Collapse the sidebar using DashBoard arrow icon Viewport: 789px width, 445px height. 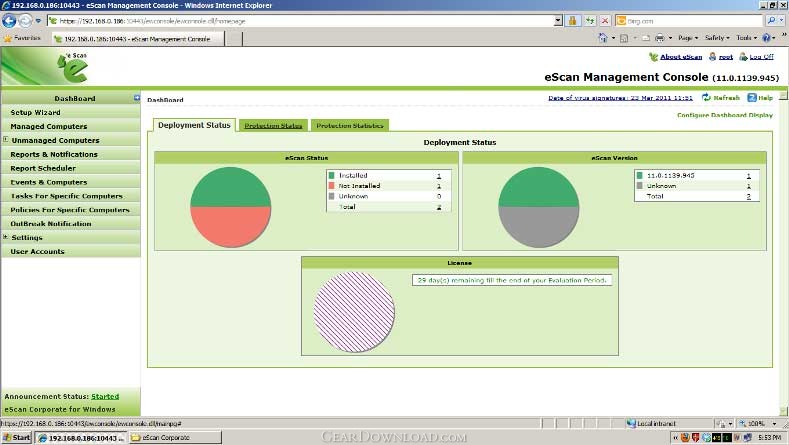(x=136, y=98)
